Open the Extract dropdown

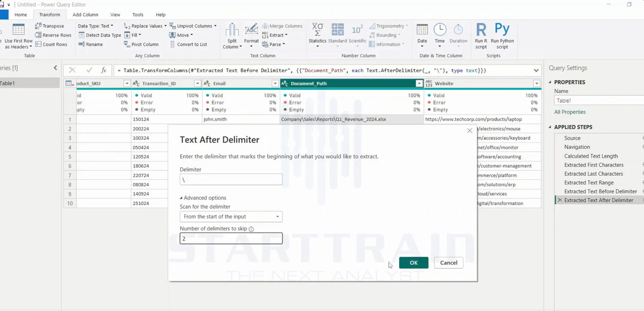coord(275,35)
